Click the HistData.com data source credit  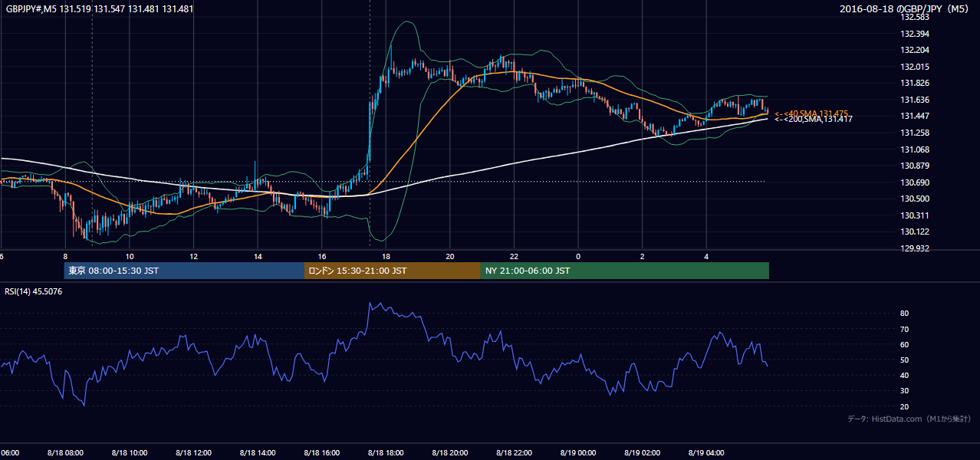(909, 419)
